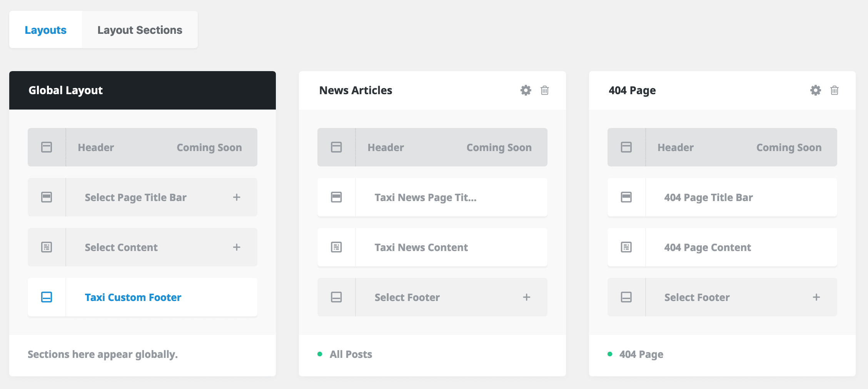Click the icon beside 404 Page Content

point(626,247)
